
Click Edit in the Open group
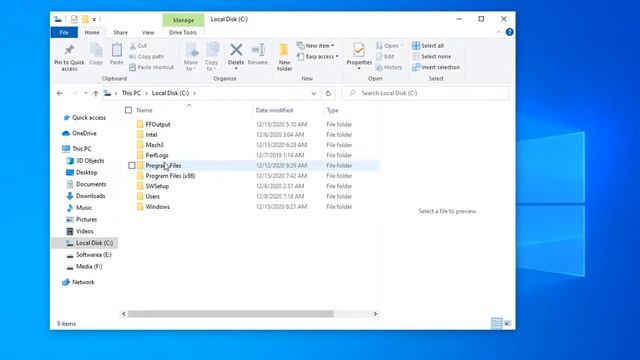pos(385,56)
